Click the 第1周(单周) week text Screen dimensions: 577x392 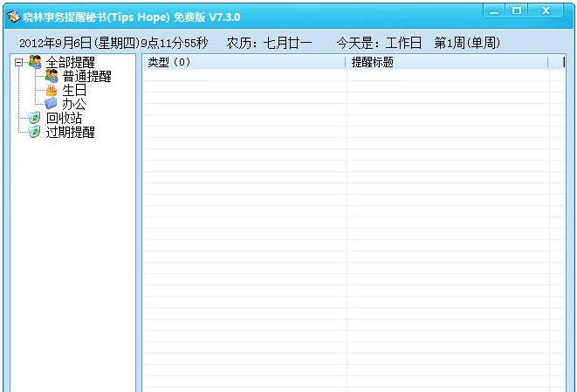[467, 43]
